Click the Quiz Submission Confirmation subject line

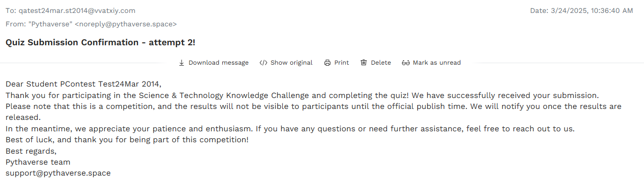100,42
